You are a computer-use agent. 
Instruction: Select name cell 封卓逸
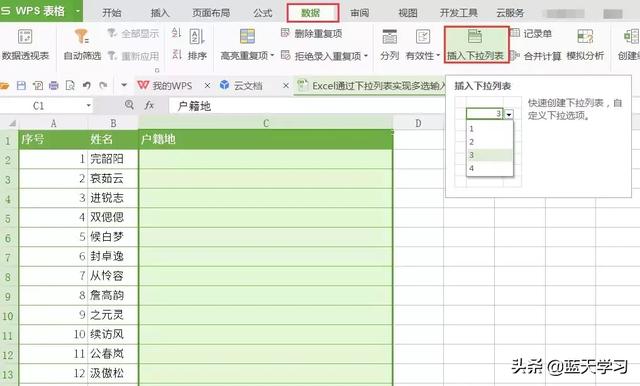pyautogui.click(x=113, y=256)
